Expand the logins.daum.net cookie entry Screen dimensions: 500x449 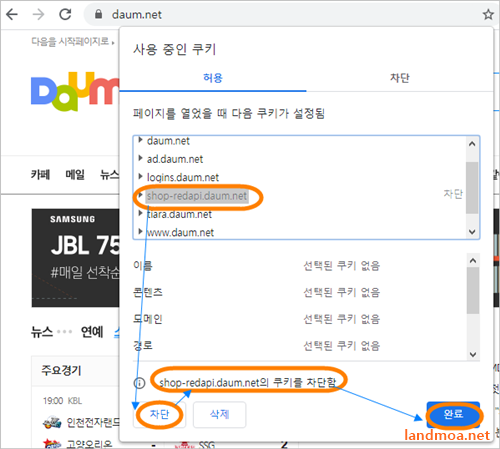click(140, 176)
